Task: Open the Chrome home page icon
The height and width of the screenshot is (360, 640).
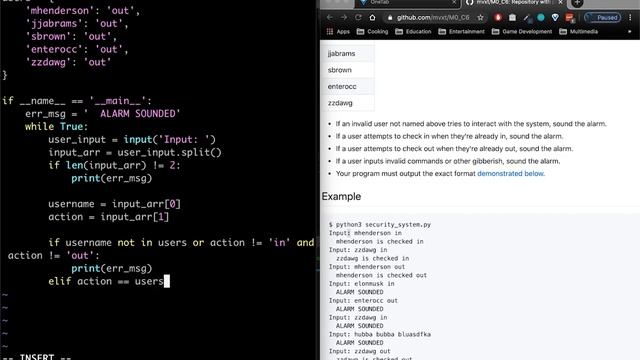Action: [372, 18]
